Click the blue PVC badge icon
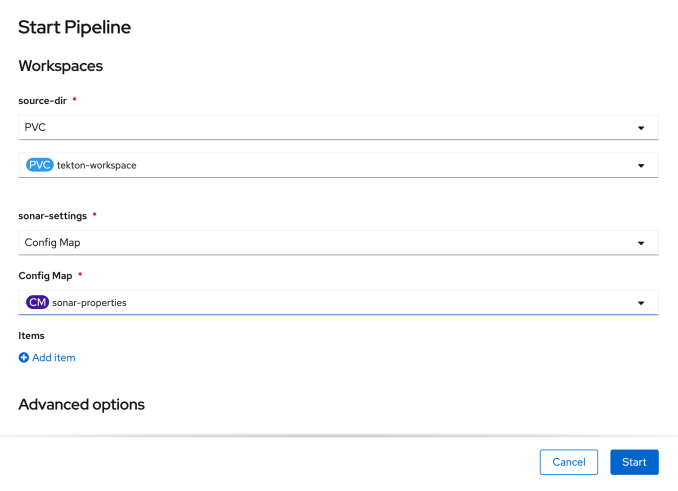Viewport: 678px width, 491px height. (x=40, y=165)
